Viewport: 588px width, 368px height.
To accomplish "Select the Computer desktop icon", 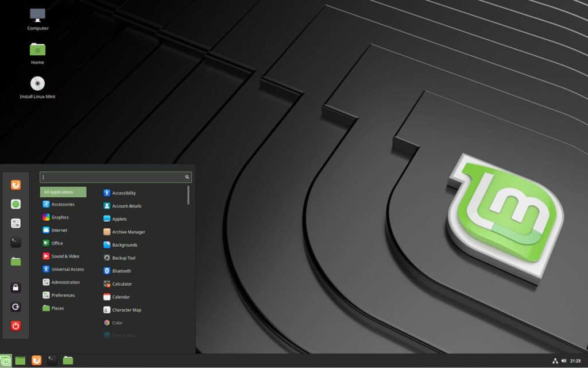I will point(37,20).
